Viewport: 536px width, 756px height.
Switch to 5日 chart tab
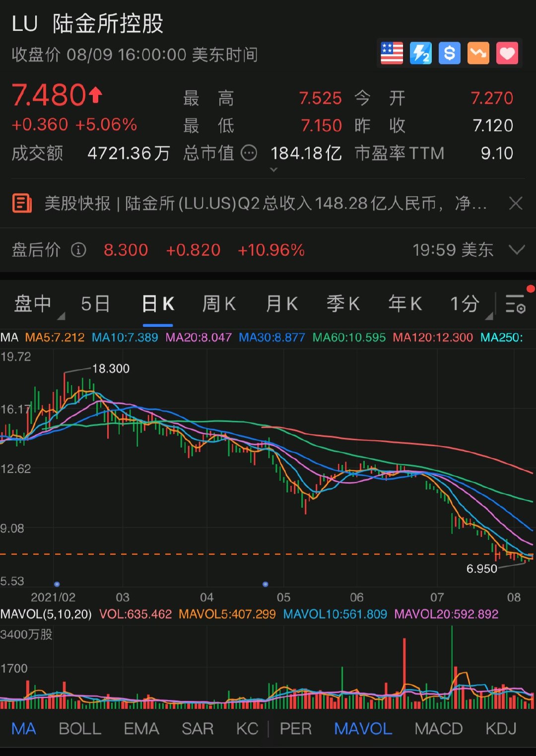(x=95, y=303)
